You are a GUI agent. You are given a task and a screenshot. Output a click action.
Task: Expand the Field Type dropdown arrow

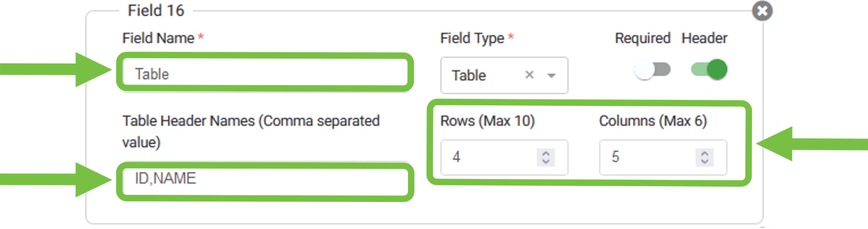(x=552, y=75)
